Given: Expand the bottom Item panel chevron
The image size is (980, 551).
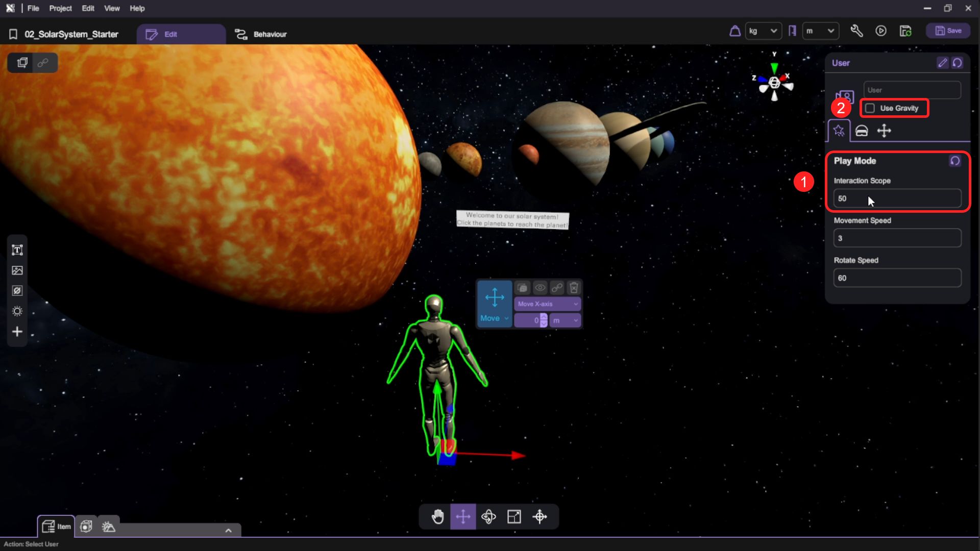Looking at the screenshot, I should [228, 531].
